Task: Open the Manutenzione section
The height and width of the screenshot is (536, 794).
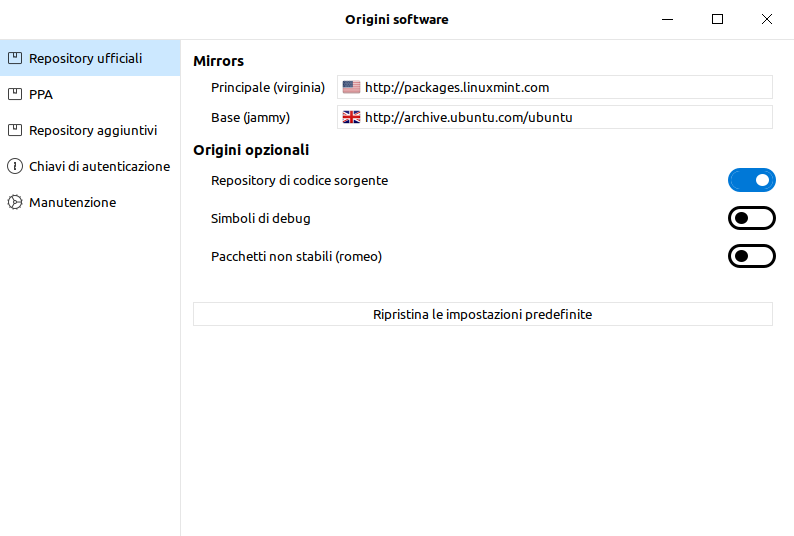Action: coord(72,202)
